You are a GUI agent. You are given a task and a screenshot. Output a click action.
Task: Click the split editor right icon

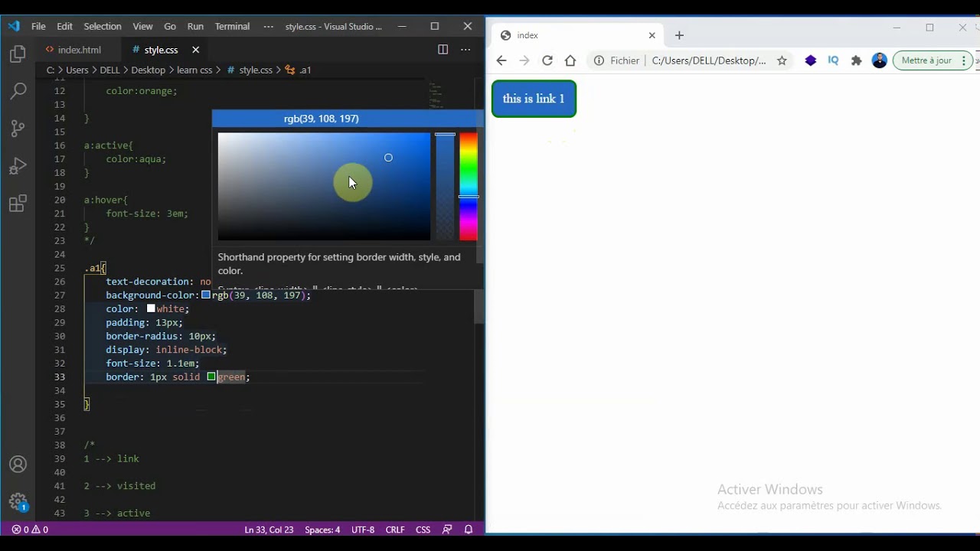coord(443,50)
